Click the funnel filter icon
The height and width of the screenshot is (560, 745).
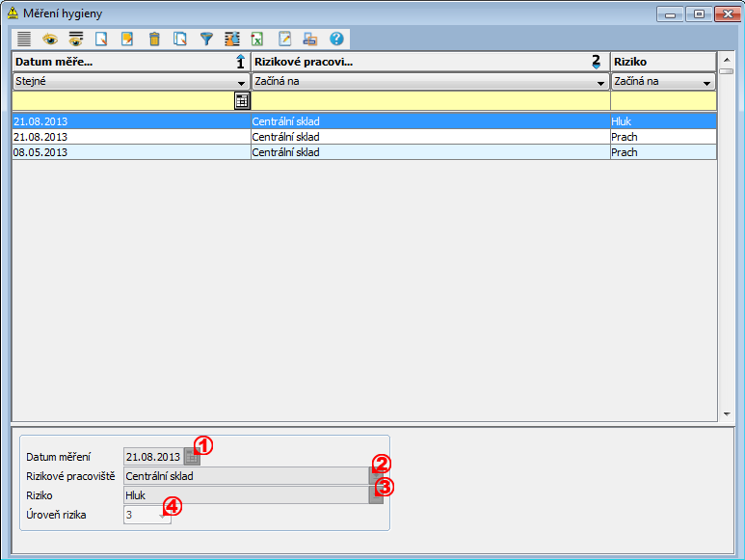pyautogui.click(x=206, y=40)
